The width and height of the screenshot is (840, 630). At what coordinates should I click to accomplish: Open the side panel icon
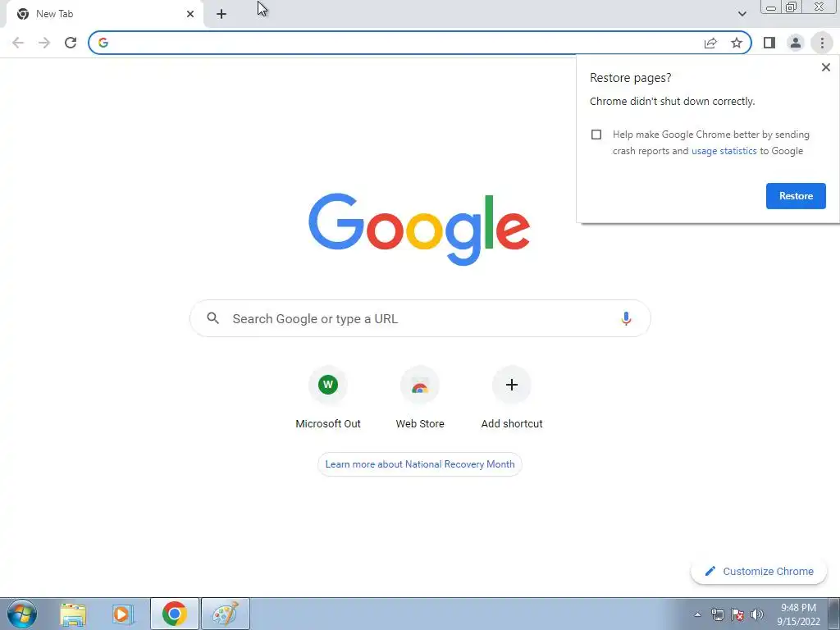(769, 43)
